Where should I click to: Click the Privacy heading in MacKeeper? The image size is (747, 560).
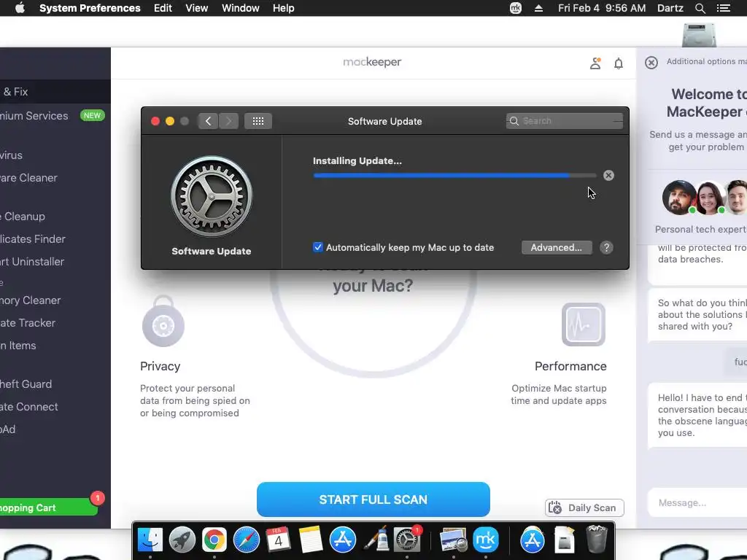pyautogui.click(x=160, y=366)
